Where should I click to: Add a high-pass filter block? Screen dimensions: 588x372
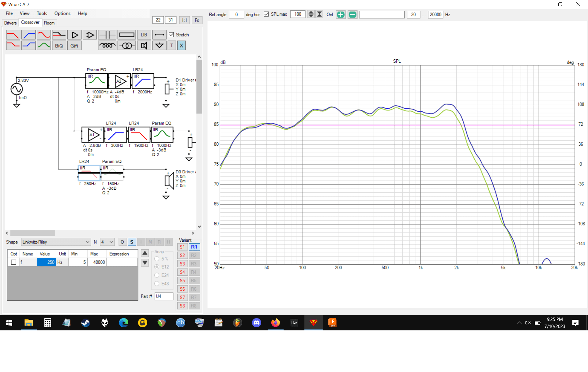tap(28, 35)
